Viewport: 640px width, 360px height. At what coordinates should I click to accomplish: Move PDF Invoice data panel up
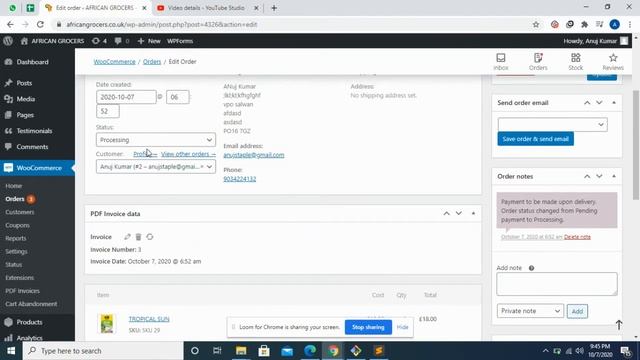pyautogui.click(x=447, y=213)
